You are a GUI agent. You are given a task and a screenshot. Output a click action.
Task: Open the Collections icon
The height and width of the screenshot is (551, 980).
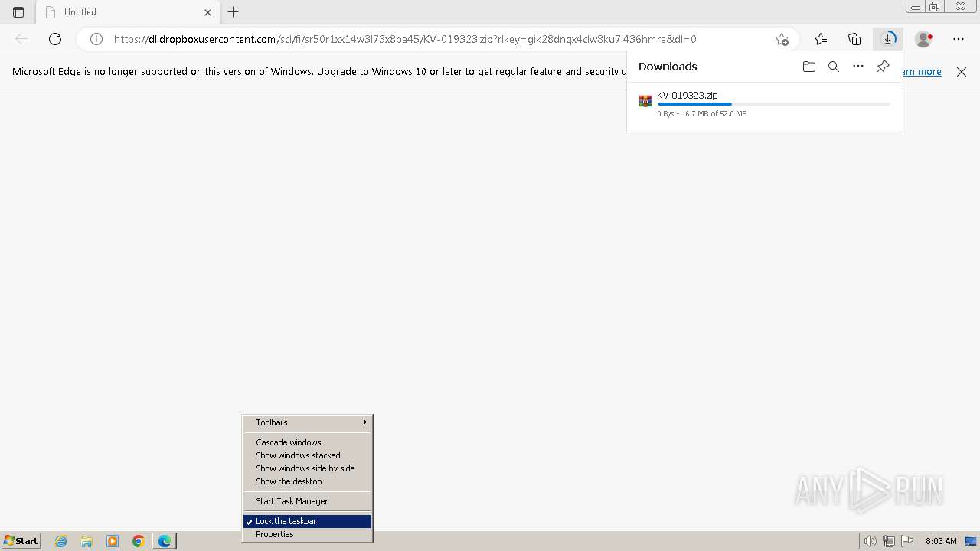tap(854, 39)
